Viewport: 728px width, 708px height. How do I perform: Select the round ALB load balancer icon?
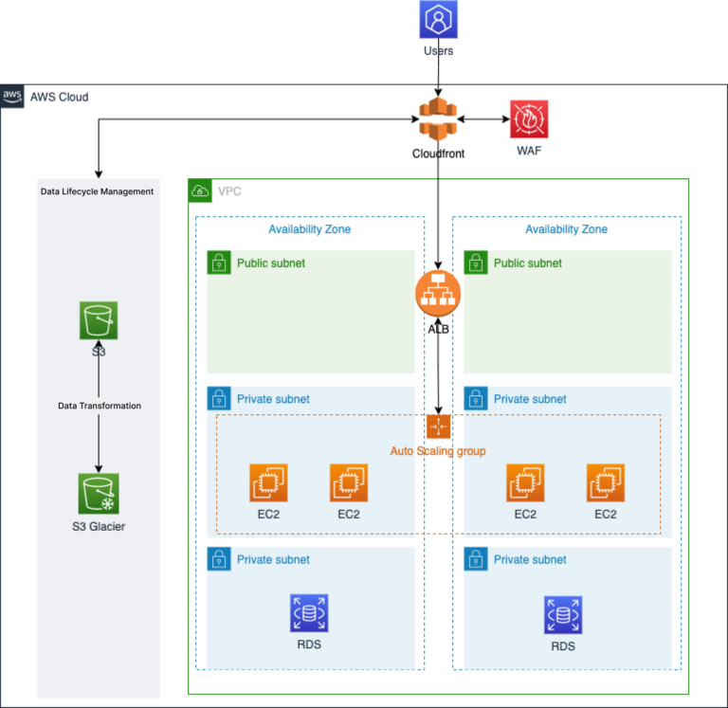(438, 294)
